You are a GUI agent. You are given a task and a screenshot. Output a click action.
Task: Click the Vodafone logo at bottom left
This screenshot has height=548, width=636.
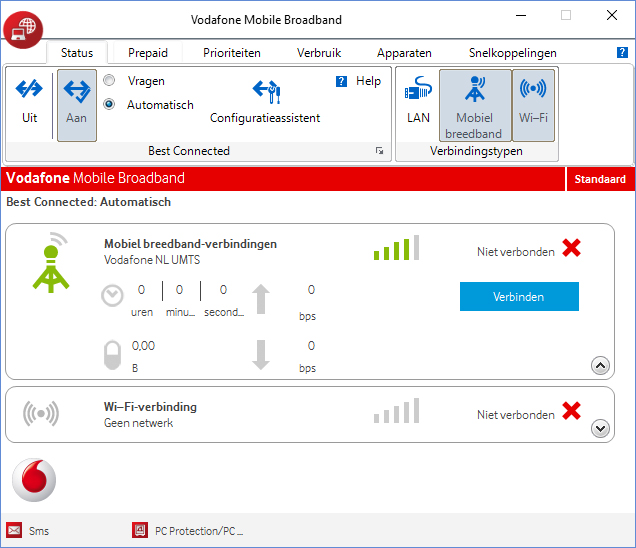[x=34, y=480]
